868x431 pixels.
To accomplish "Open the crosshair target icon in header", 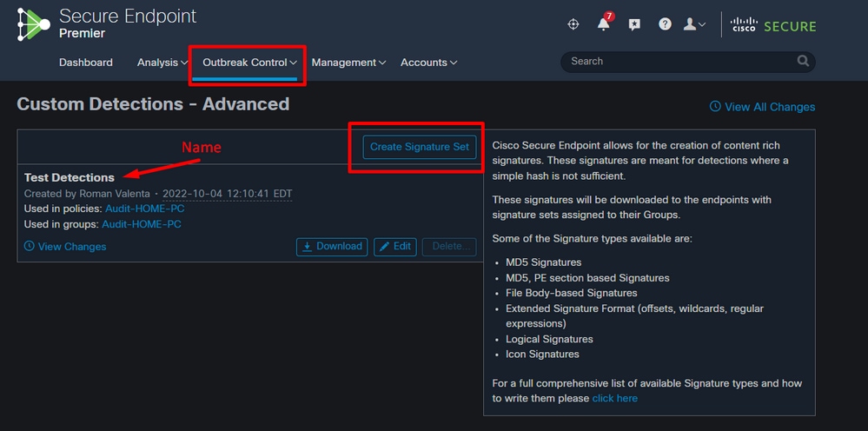I will pos(573,24).
